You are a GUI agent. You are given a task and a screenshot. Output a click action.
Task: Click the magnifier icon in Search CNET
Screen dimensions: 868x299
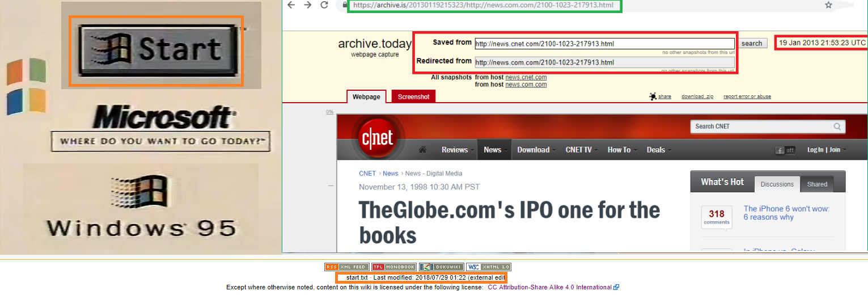pos(837,127)
